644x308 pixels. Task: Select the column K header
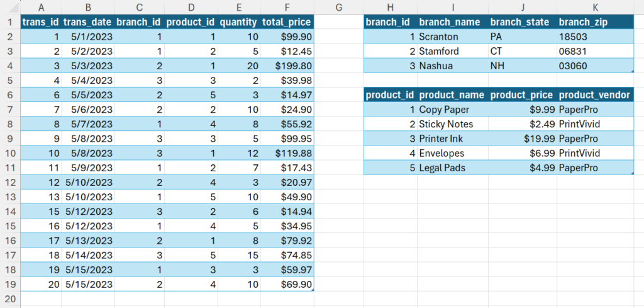595,7
